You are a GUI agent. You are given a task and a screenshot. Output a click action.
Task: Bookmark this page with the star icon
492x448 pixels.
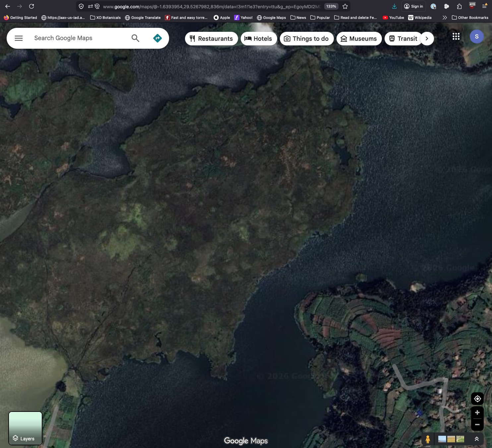click(x=345, y=6)
